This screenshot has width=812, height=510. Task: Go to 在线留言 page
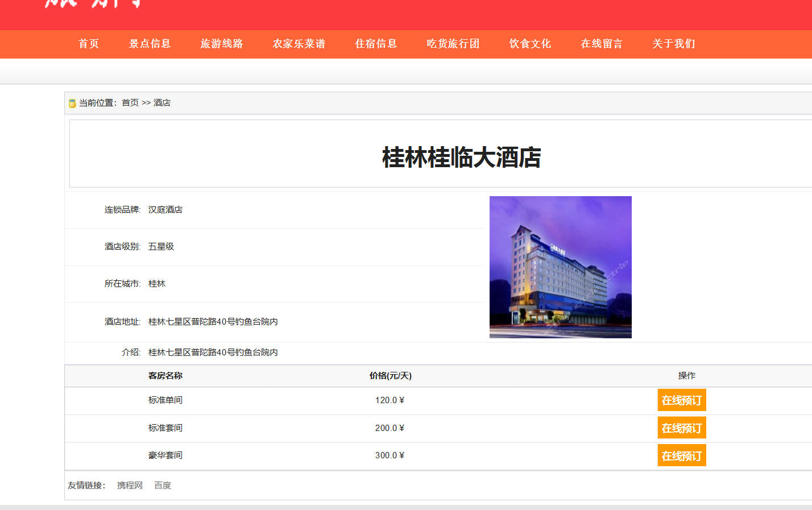pyautogui.click(x=602, y=44)
